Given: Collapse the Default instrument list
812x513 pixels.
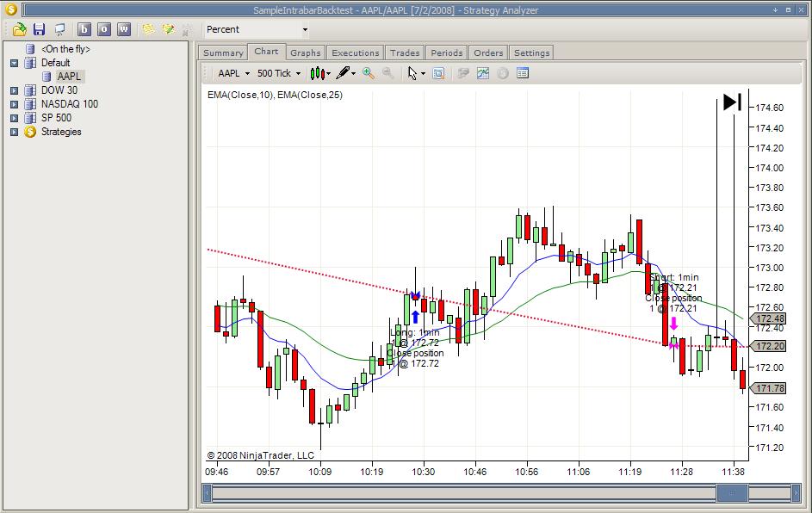Looking at the screenshot, I should pos(14,63).
